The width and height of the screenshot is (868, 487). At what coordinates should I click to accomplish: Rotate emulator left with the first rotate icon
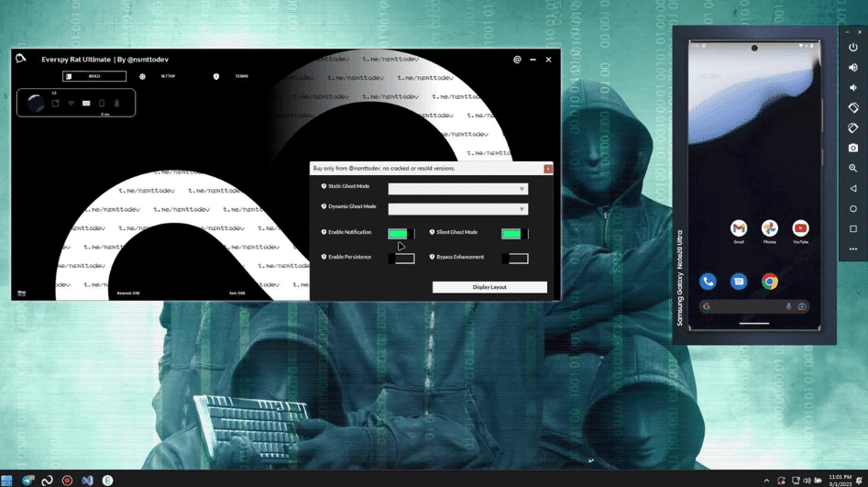[x=853, y=107]
